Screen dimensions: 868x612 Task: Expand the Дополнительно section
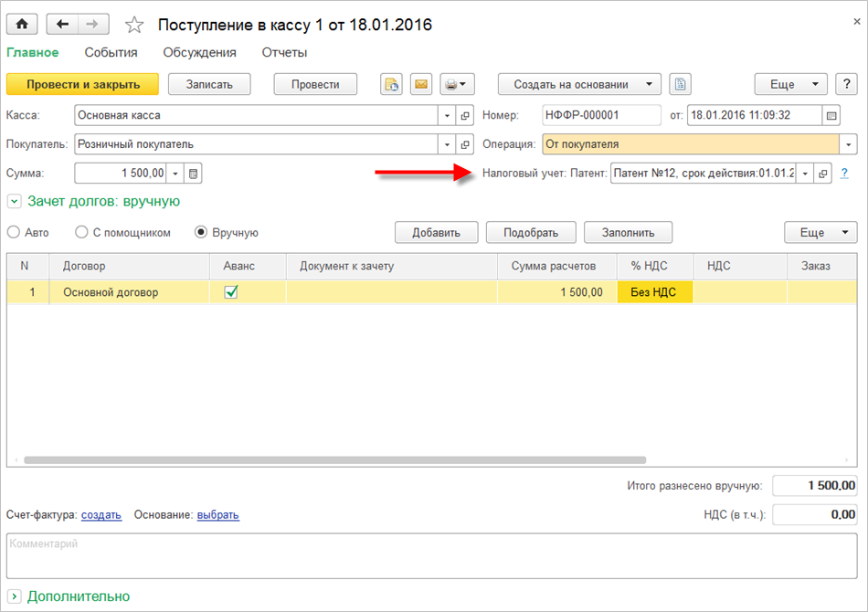point(14,596)
